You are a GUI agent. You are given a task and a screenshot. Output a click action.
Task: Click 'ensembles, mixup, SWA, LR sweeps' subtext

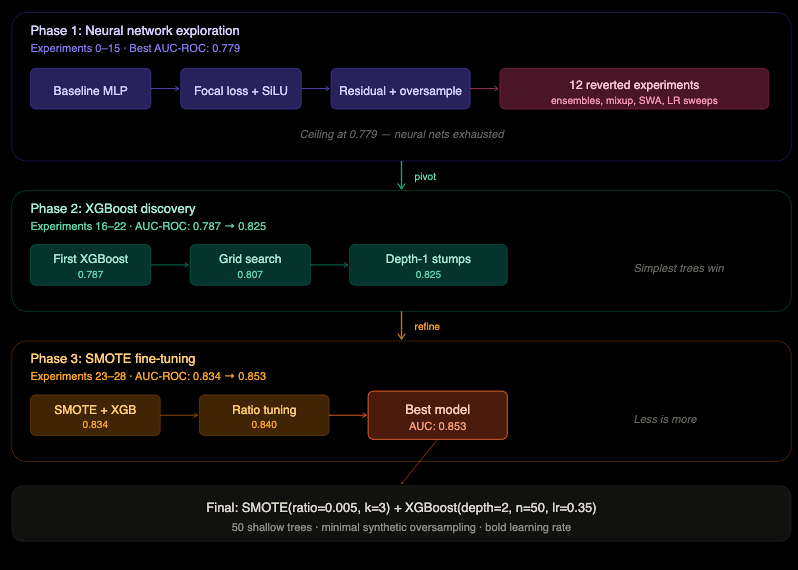[634, 101]
